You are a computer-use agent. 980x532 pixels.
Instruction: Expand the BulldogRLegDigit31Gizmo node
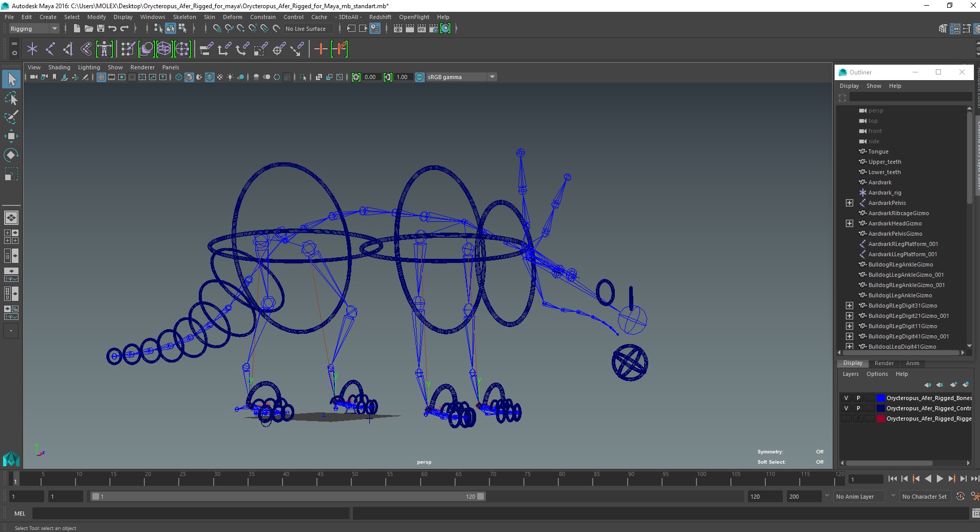pos(850,306)
